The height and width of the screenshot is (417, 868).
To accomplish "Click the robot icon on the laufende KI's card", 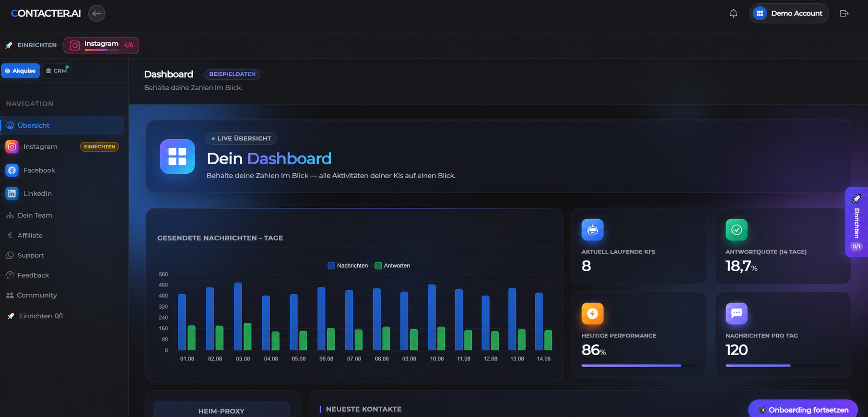I will point(592,230).
